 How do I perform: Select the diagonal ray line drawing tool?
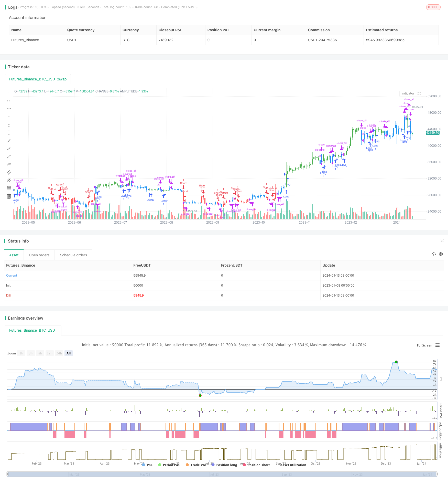click(9, 149)
